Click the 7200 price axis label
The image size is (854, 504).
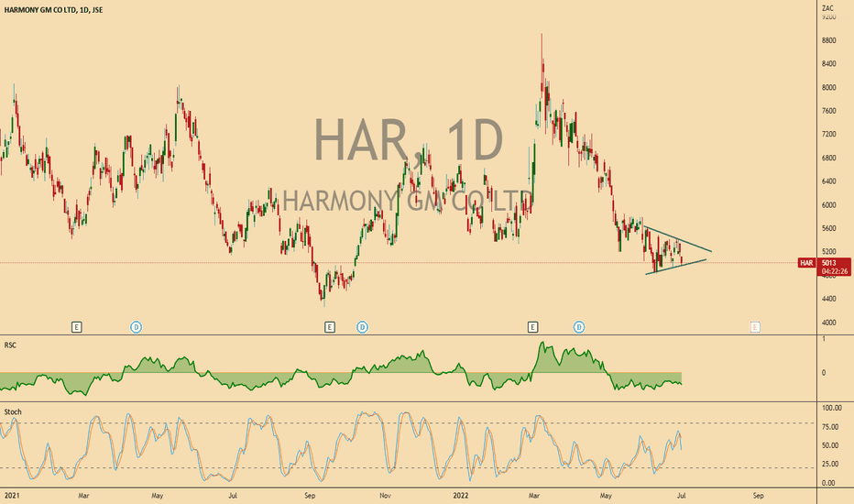click(x=829, y=134)
